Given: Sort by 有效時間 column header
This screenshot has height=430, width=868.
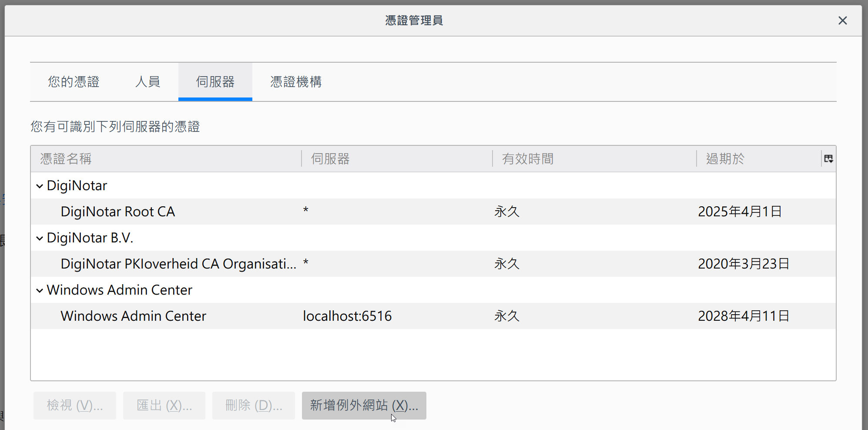Looking at the screenshot, I should pyautogui.click(x=594, y=159).
